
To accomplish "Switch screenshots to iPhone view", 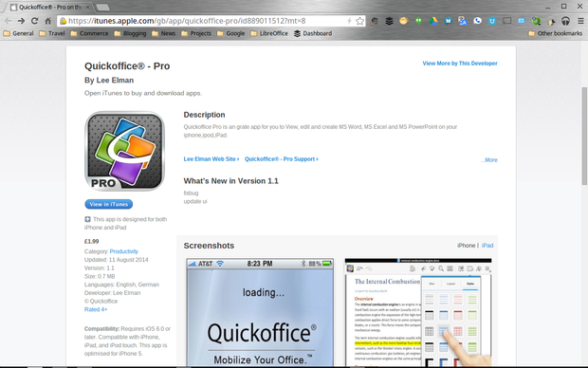I will pos(466,246).
